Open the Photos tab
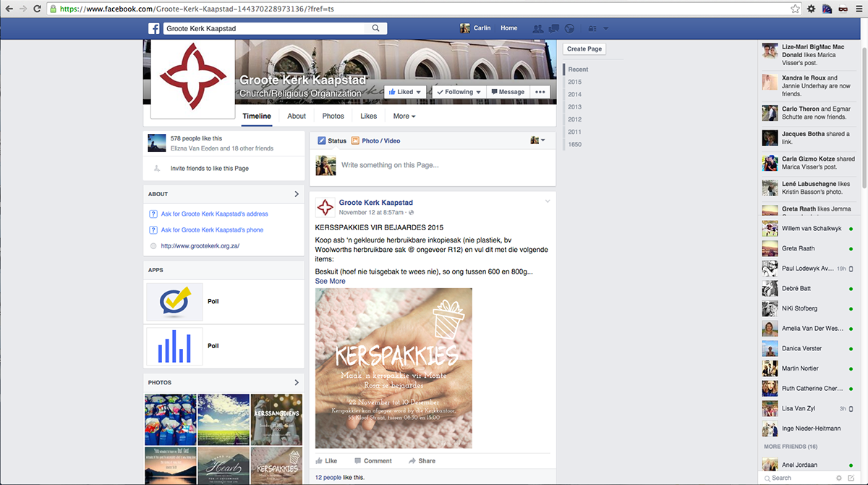This screenshot has width=868, height=485. tap(333, 116)
